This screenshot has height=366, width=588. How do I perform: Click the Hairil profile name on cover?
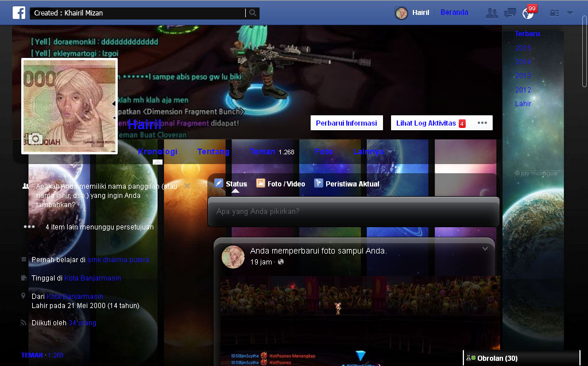[x=145, y=124]
